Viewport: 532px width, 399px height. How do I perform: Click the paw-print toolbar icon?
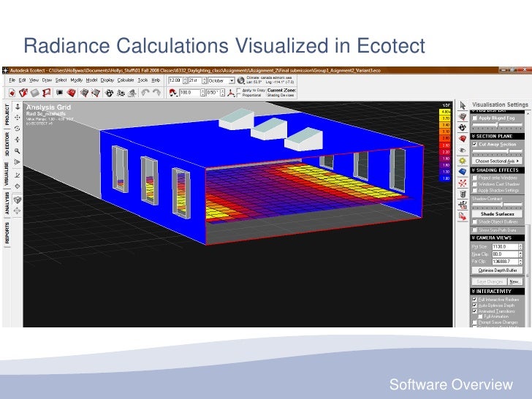coord(109,93)
